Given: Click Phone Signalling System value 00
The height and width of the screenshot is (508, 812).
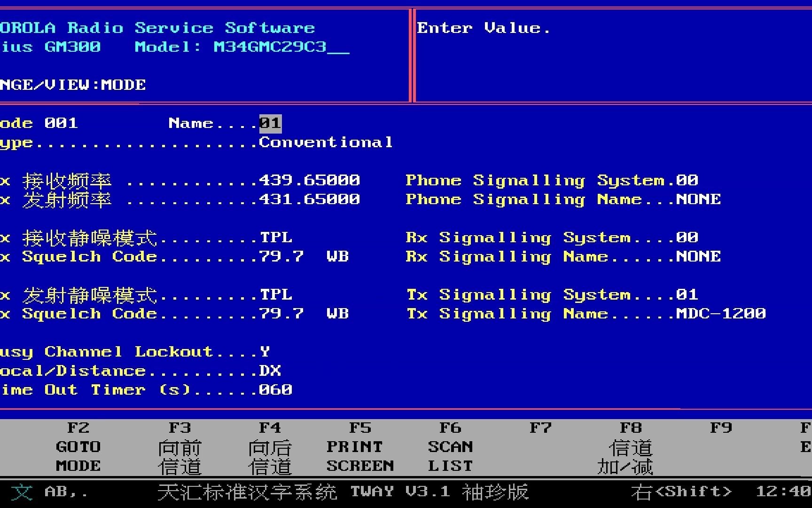Looking at the screenshot, I should [687, 180].
